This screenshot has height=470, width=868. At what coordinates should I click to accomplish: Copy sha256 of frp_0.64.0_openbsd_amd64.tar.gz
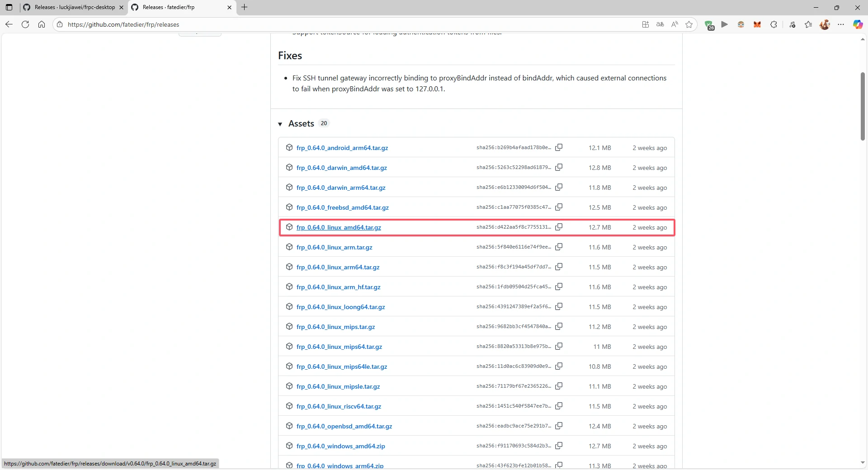(x=559, y=426)
